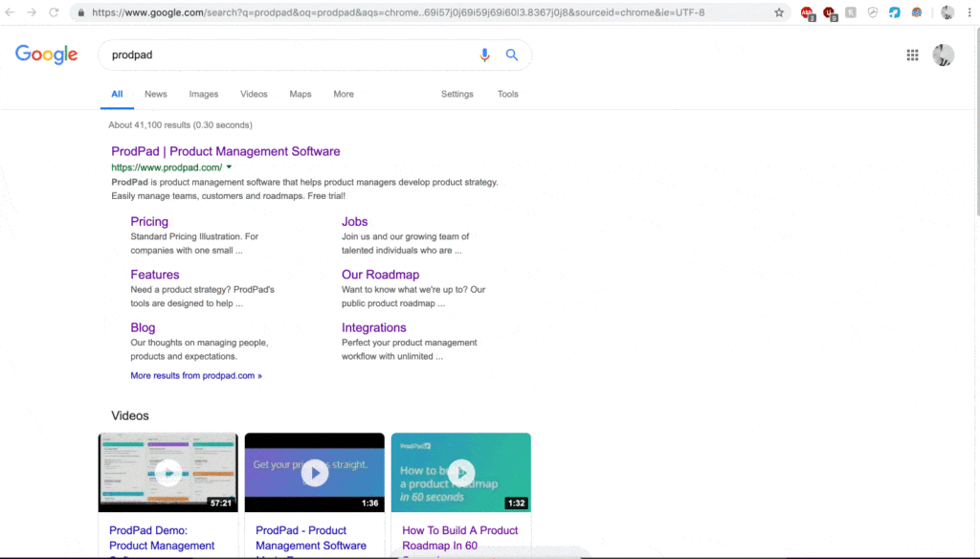Screen dimensions: 980x559
Task: Click More results from prodpad.com
Action: pyautogui.click(x=196, y=376)
